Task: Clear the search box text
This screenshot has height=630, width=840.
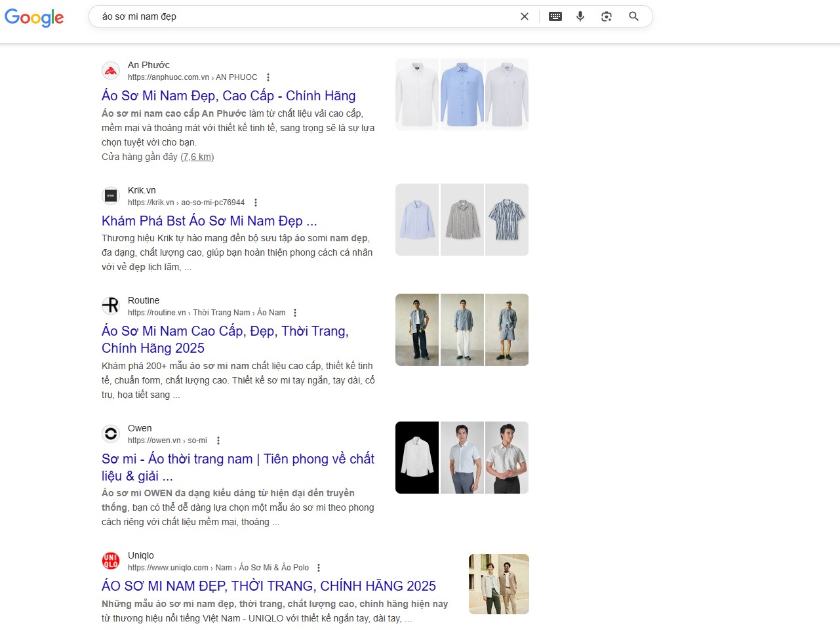Action: pyautogui.click(x=524, y=16)
